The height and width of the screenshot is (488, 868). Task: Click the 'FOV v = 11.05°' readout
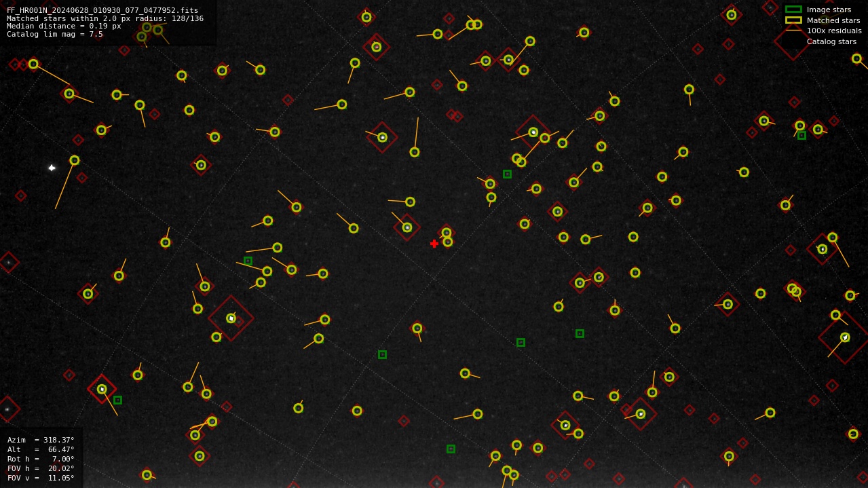(x=41, y=478)
